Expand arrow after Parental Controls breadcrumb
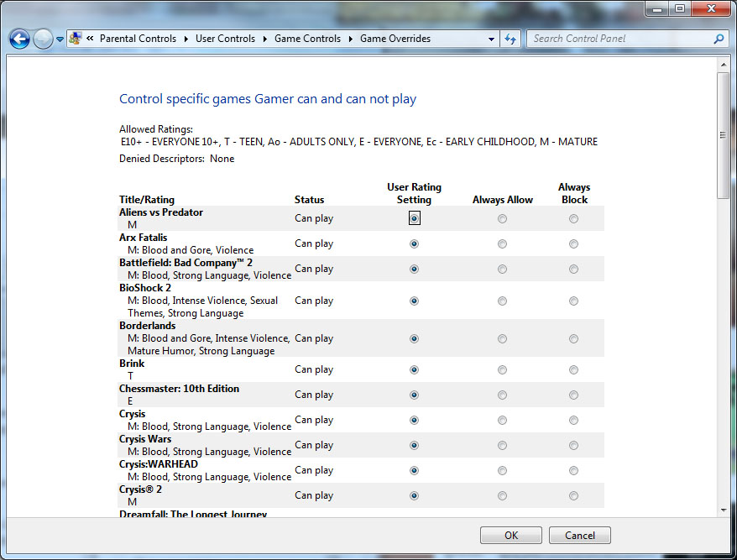The height and width of the screenshot is (560, 737). tap(186, 39)
